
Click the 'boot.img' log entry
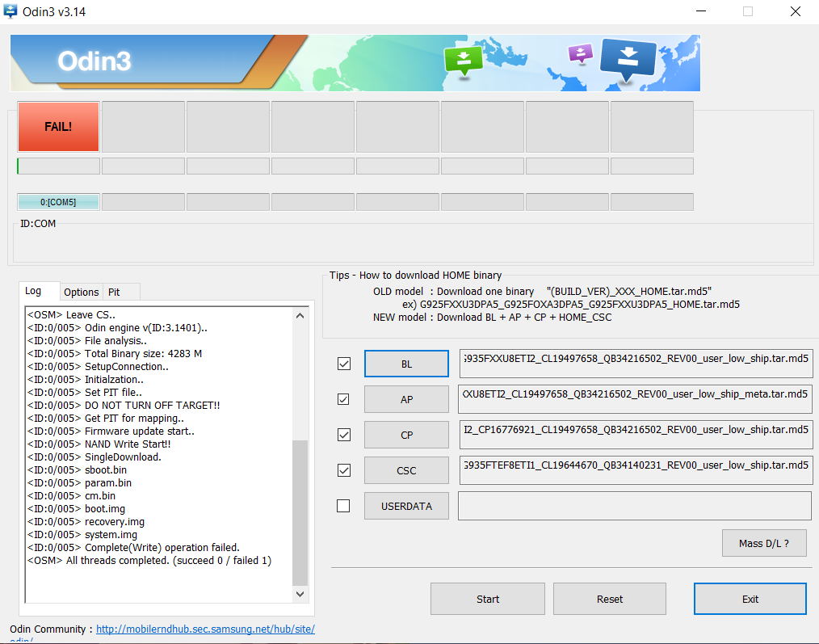(x=76, y=508)
